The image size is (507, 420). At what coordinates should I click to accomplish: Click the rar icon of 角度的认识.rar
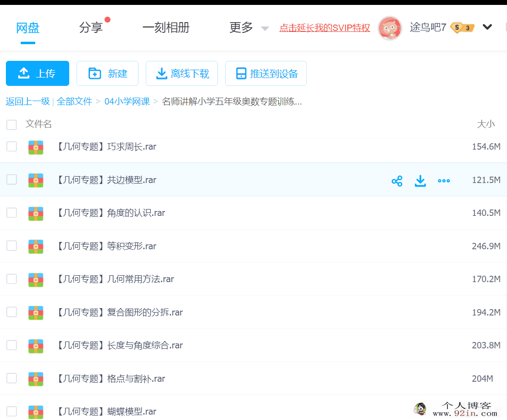point(35,213)
